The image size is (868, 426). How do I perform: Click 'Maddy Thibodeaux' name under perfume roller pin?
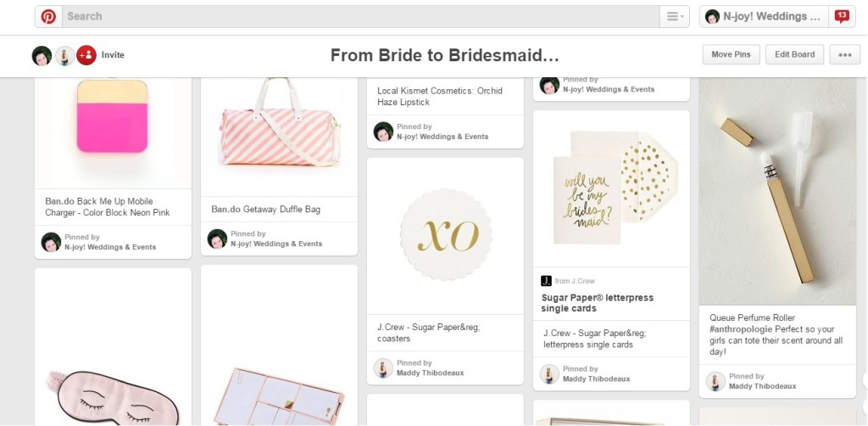pos(762,386)
